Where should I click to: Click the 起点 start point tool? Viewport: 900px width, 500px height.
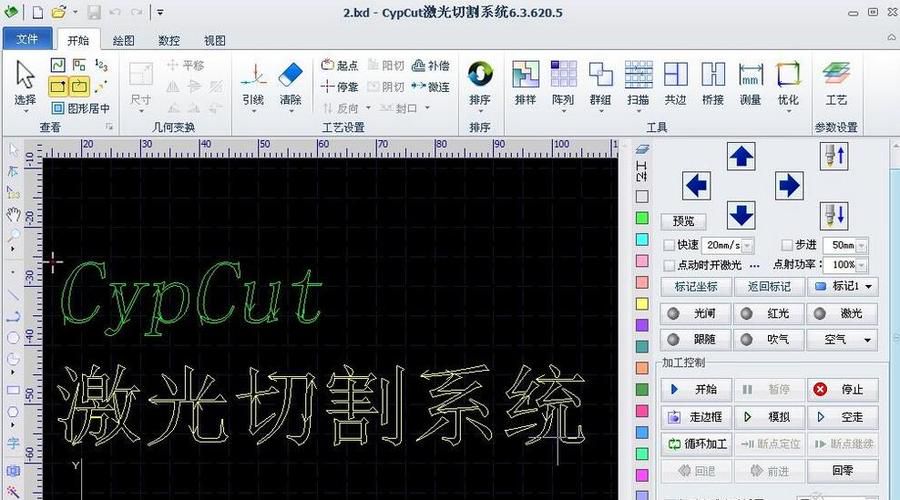(x=340, y=65)
